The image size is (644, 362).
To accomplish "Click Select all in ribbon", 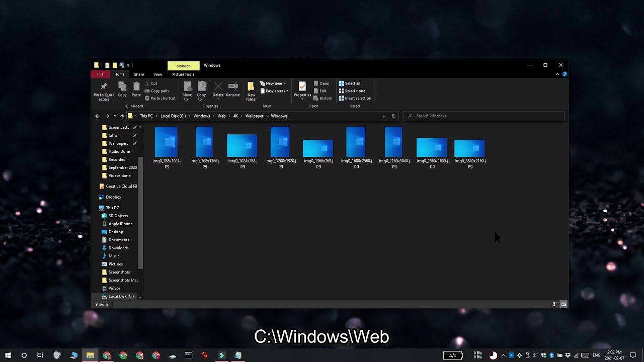I will 350,83.
